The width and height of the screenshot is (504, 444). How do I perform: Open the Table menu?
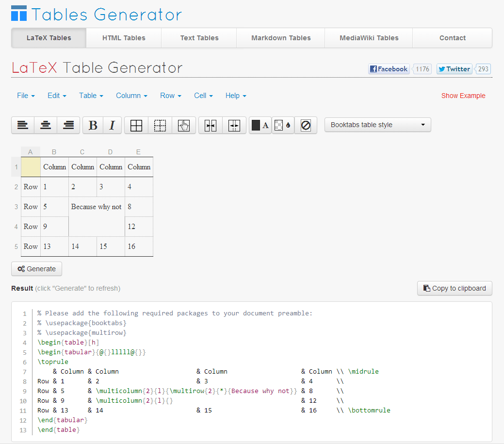[91, 96]
